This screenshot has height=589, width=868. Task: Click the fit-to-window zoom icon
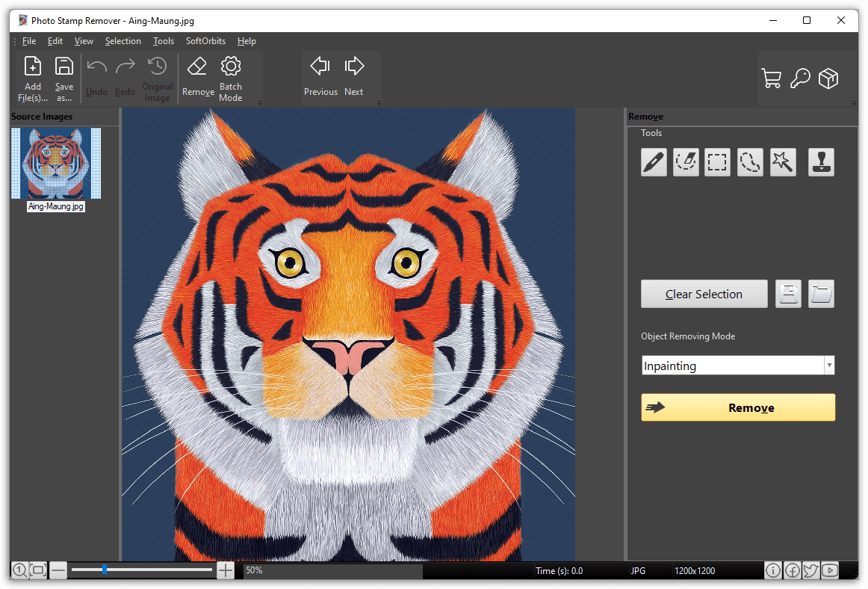click(38, 570)
